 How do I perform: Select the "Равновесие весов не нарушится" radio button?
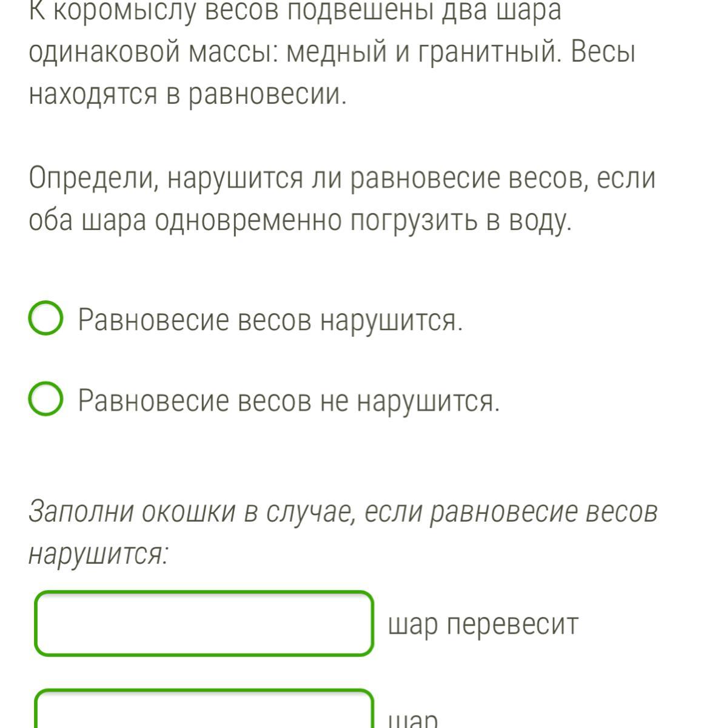[45, 400]
